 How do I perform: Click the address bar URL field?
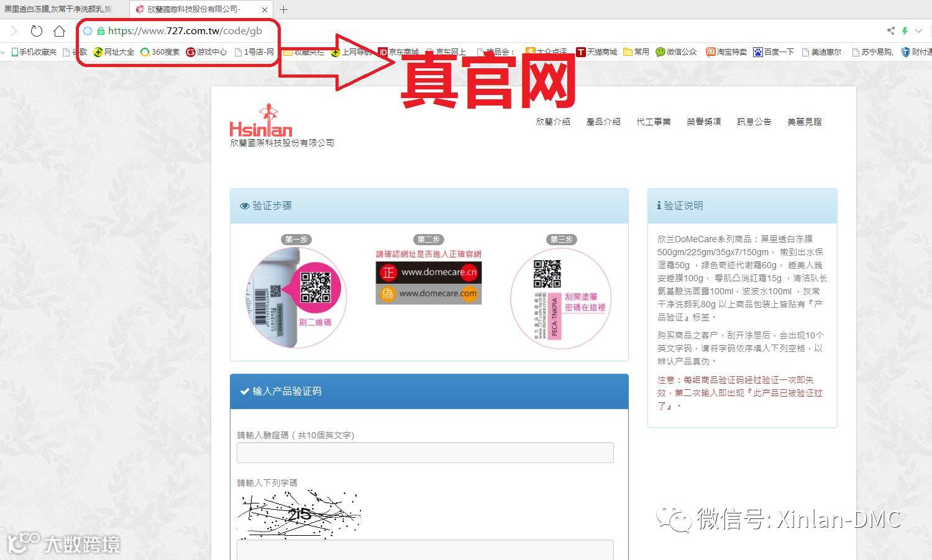(x=185, y=31)
